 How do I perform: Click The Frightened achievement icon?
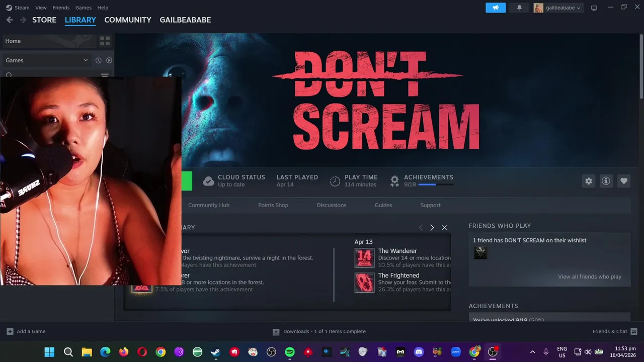point(364,283)
